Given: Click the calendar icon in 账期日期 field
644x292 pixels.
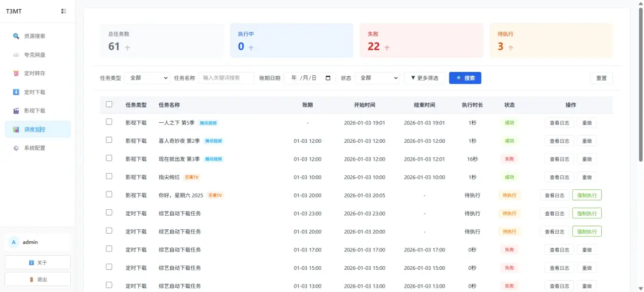Looking at the screenshot, I should click(328, 78).
